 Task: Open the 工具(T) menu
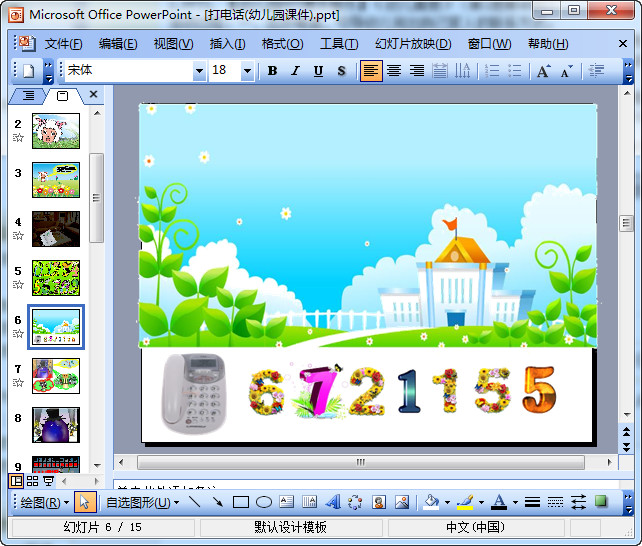point(339,44)
